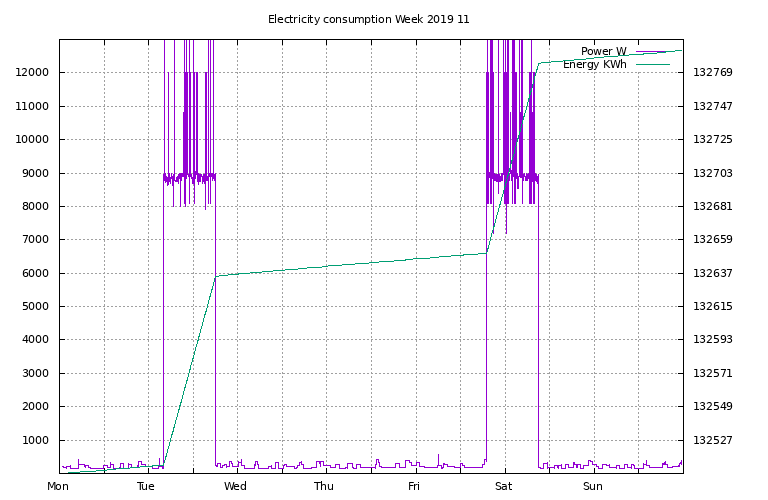Click the 12000 left axis value

pyautogui.click(x=32, y=72)
